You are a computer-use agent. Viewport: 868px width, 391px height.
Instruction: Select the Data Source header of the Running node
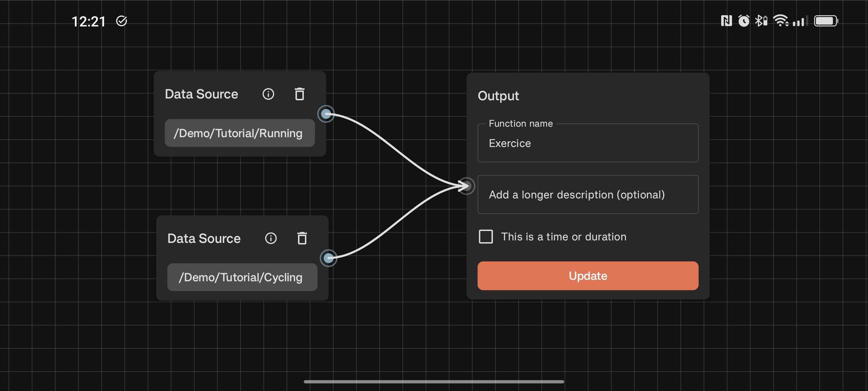pyautogui.click(x=201, y=94)
